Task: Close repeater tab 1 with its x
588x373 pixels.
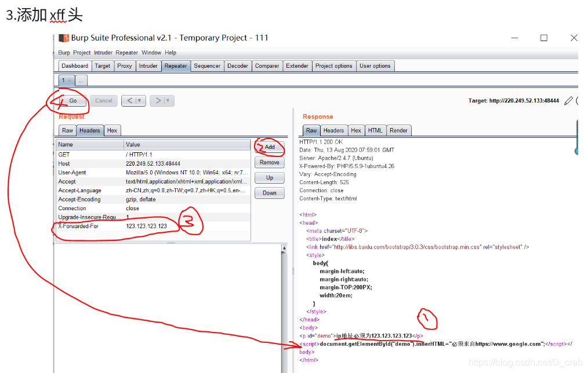Action: (x=70, y=81)
